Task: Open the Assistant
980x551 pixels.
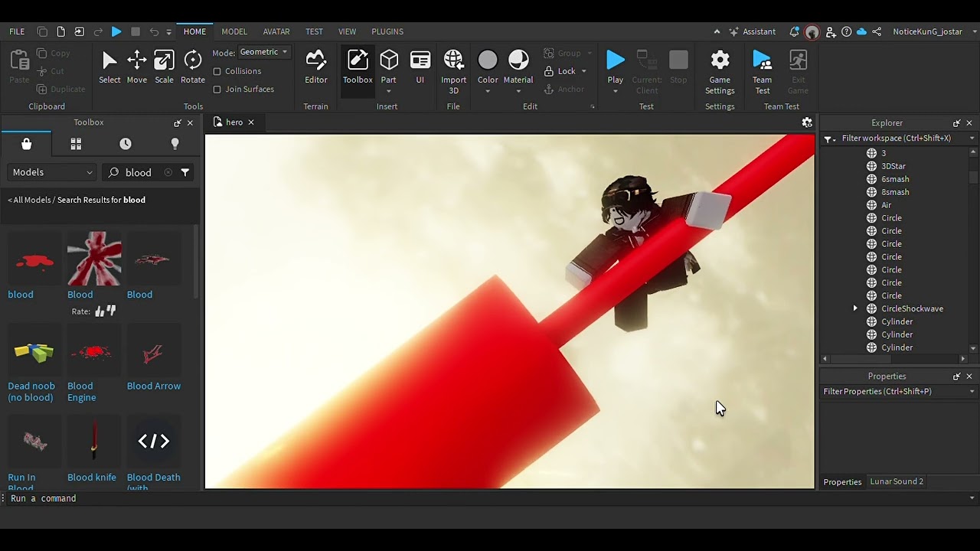Action: click(x=752, y=31)
